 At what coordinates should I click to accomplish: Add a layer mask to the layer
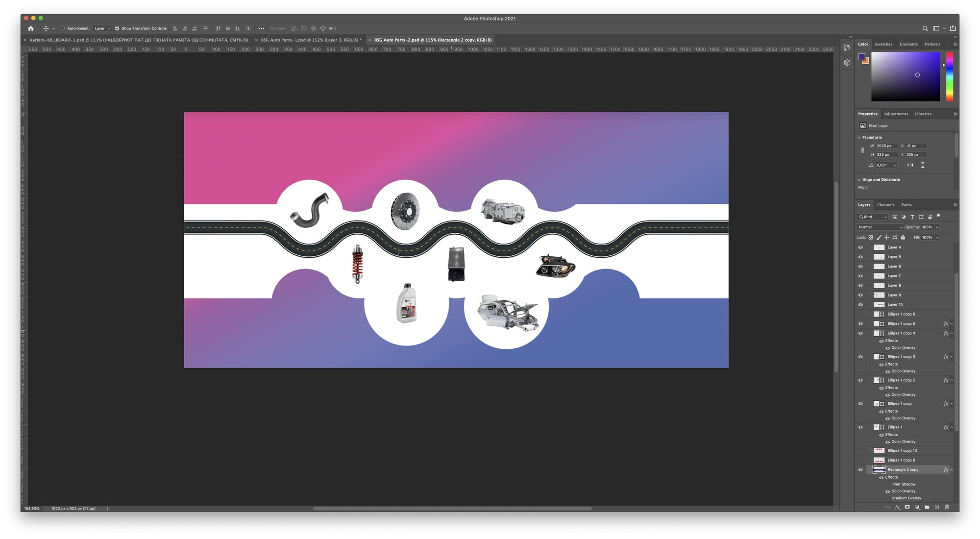pyautogui.click(x=907, y=507)
